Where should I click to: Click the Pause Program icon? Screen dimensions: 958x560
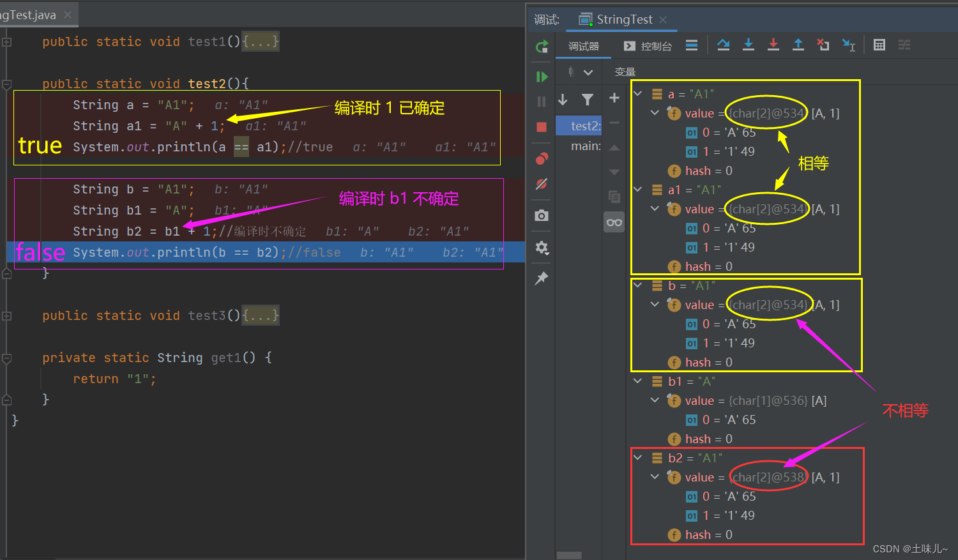point(542,102)
